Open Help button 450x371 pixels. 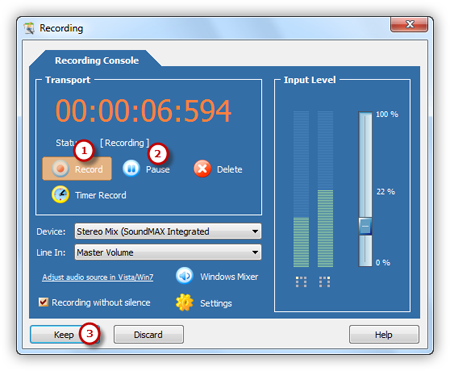[x=384, y=334]
